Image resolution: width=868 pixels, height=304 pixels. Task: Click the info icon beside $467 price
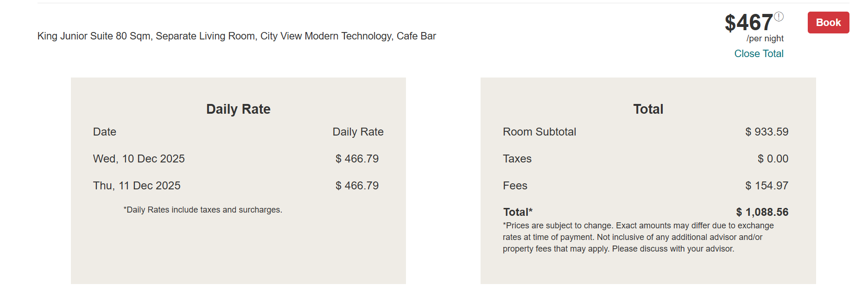pyautogui.click(x=779, y=17)
